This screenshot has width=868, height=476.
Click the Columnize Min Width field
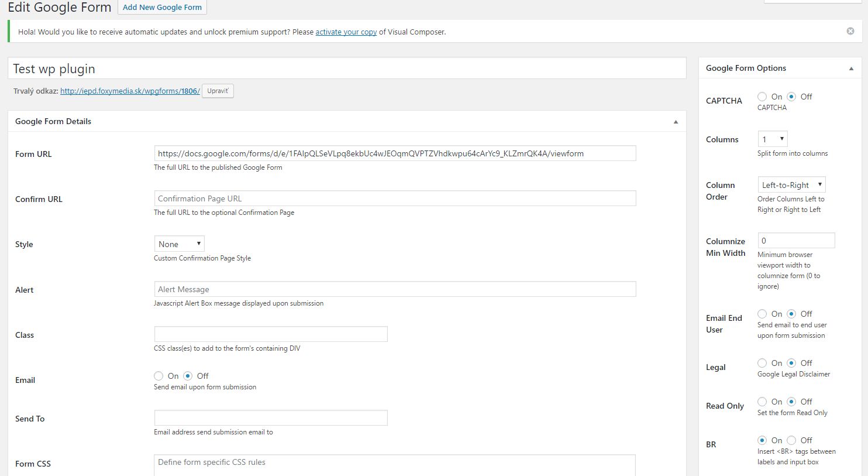796,241
